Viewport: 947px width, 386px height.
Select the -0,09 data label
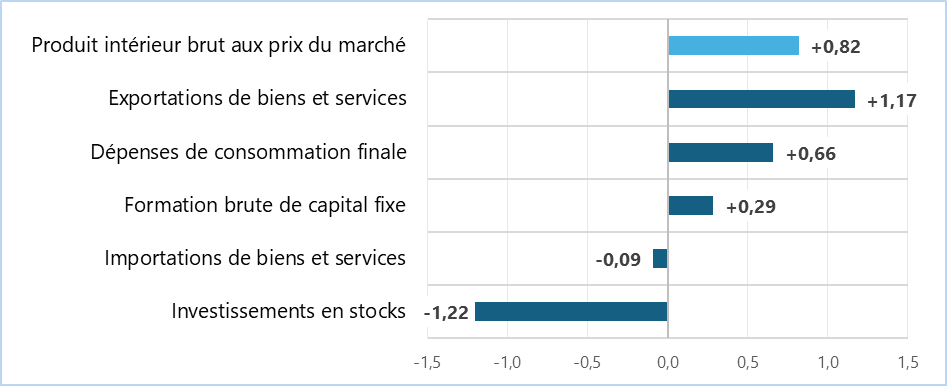(618, 260)
